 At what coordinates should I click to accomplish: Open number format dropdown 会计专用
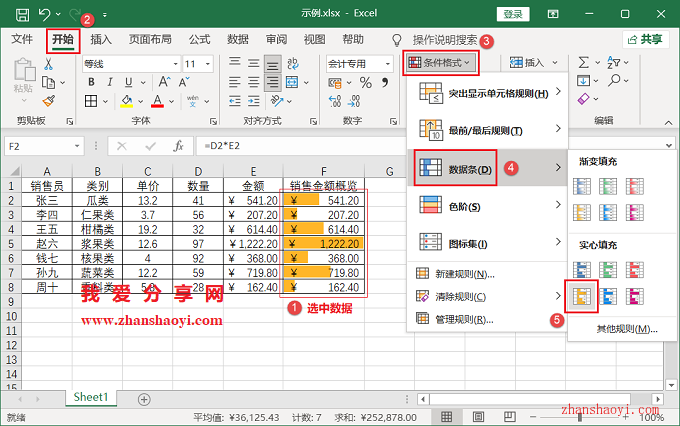388,64
